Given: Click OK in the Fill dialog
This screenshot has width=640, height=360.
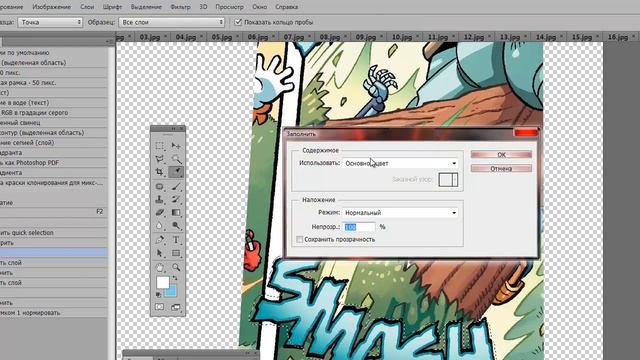Looking at the screenshot, I should 501,155.
